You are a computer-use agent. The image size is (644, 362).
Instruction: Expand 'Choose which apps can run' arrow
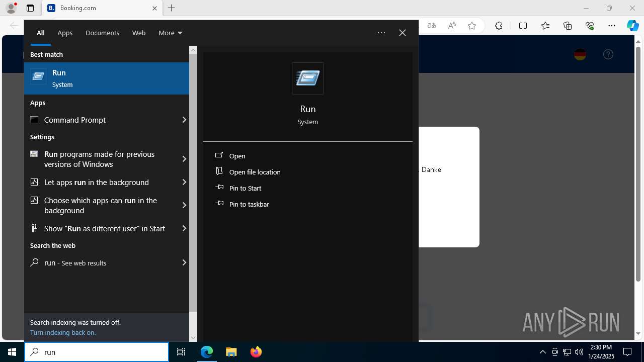pyautogui.click(x=184, y=205)
